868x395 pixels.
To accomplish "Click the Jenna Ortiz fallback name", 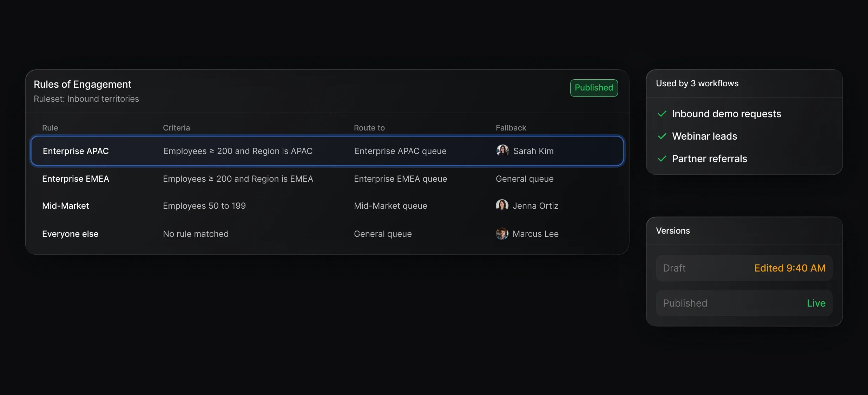I will click(x=535, y=206).
